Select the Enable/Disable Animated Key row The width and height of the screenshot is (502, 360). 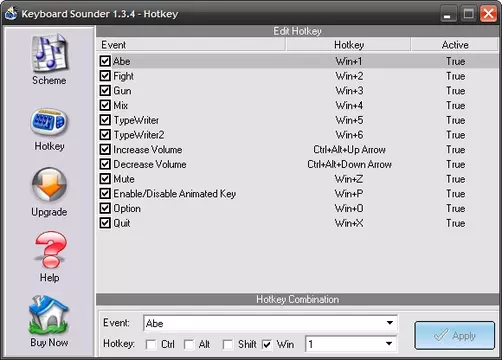(298, 193)
